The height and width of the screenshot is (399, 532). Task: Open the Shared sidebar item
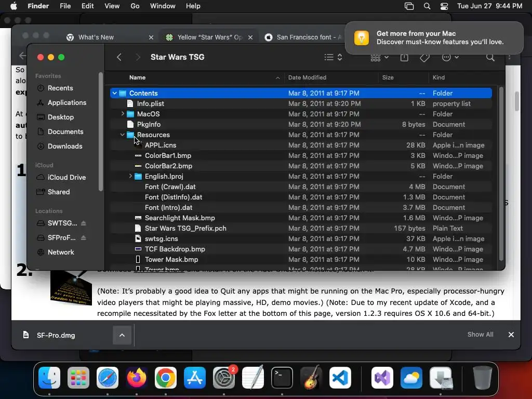click(58, 192)
